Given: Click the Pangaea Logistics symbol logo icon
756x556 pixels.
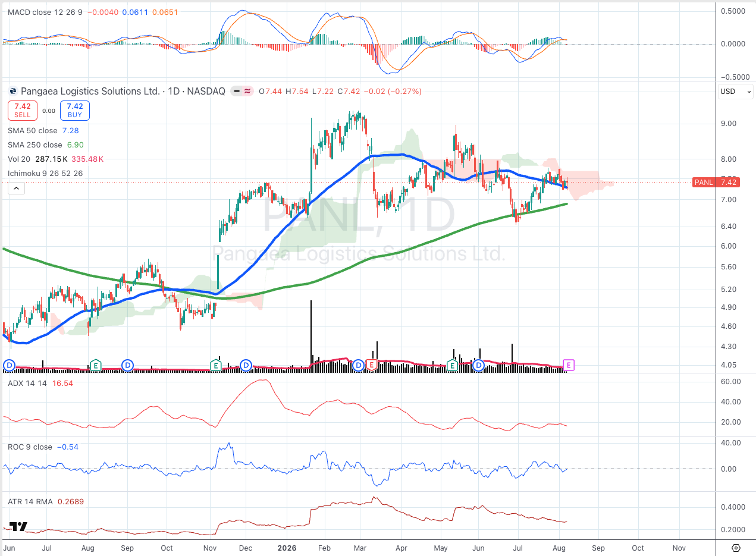Looking at the screenshot, I should 13,92.
